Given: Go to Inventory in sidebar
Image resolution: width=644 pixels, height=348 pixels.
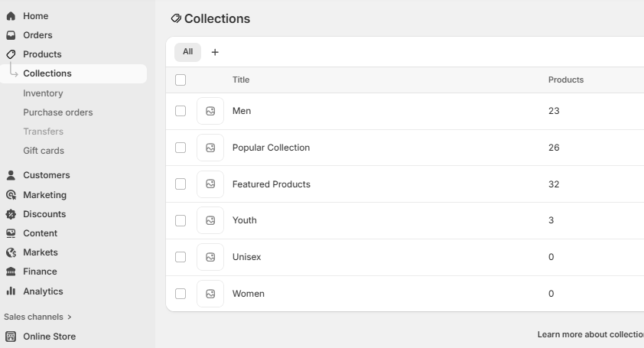Looking at the screenshot, I should tap(43, 93).
